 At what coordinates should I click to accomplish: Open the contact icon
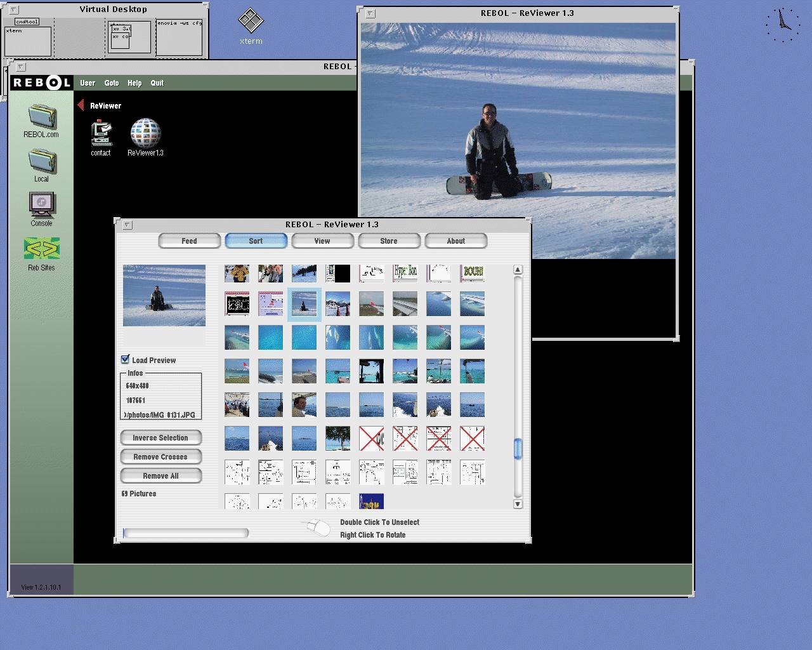coord(101,133)
